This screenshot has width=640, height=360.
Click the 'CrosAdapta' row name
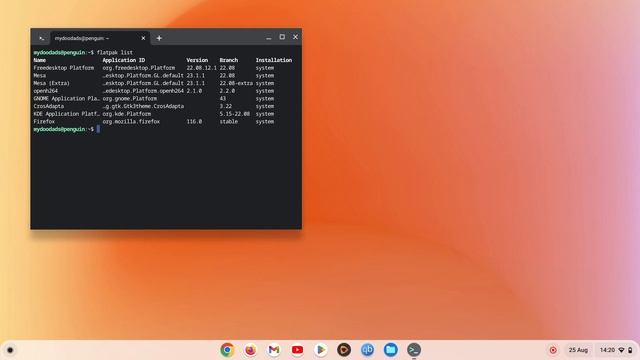coord(49,106)
